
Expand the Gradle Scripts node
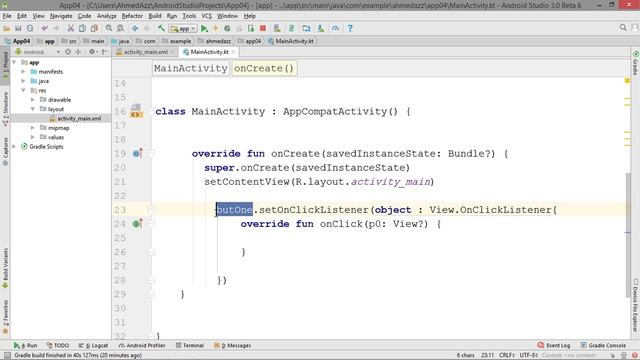tap(15, 147)
